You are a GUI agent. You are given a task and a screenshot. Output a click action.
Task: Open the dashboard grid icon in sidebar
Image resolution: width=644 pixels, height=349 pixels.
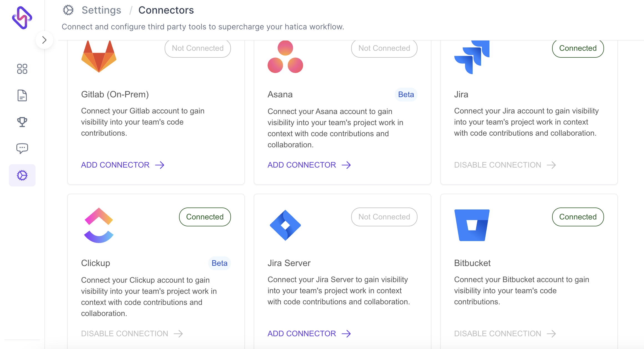click(x=22, y=69)
